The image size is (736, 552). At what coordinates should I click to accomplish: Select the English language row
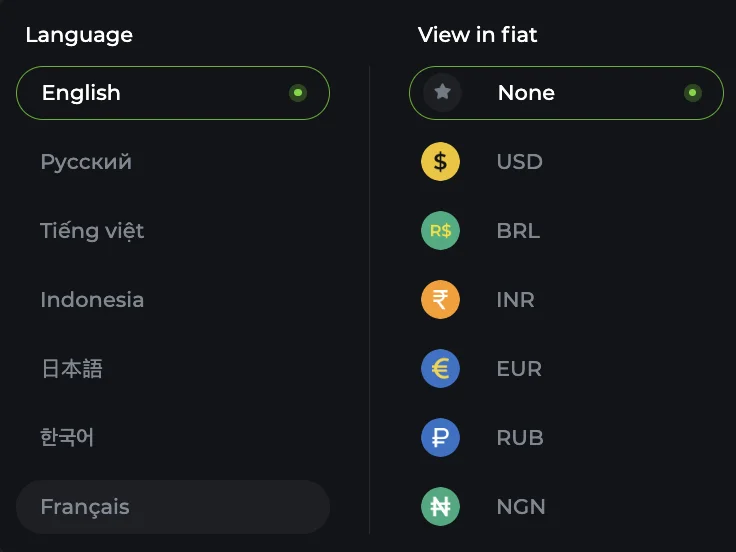(173, 93)
